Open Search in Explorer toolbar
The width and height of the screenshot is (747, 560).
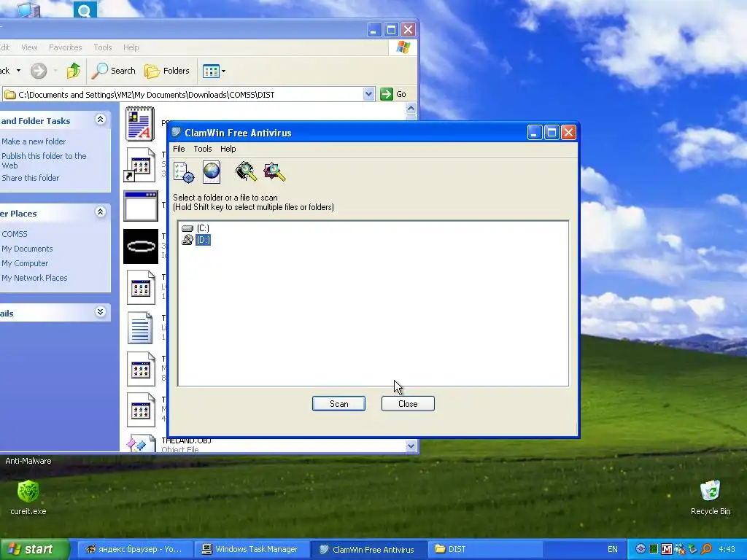click(x=113, y=71)
